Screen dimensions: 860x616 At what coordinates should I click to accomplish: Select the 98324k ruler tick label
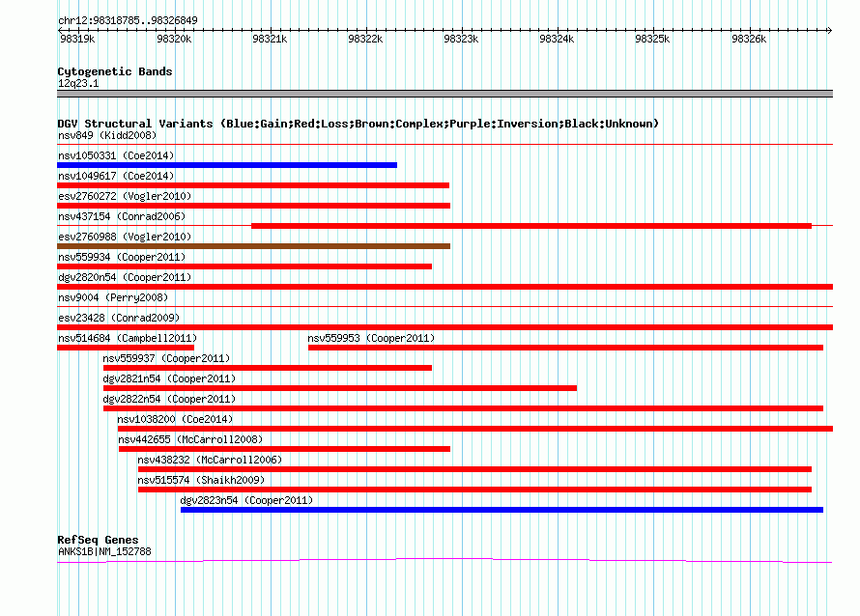coord(557,39)
